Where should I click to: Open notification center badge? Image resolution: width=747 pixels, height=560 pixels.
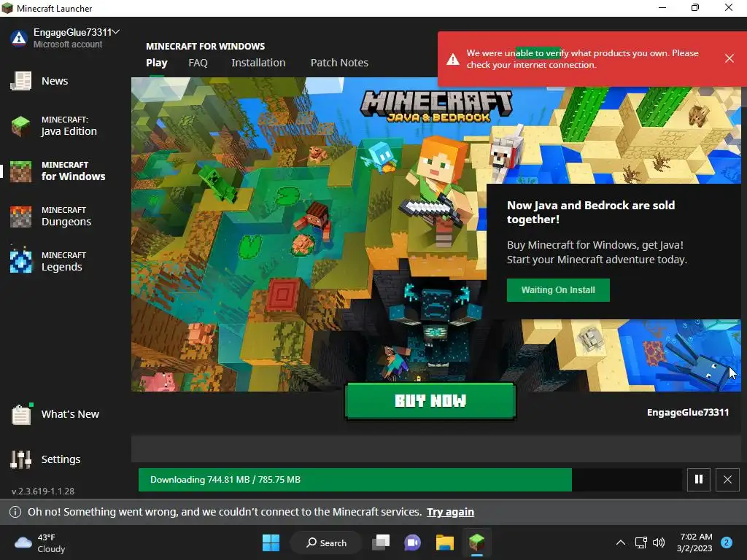(727, 542)
